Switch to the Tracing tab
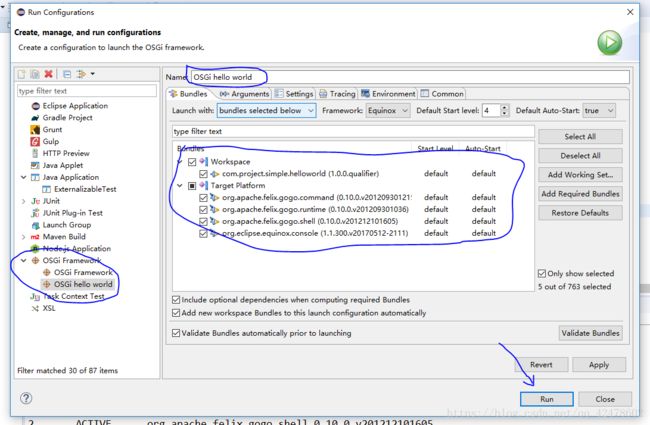Image resolution: width=650 pixels, height=425 pixels. pyautogui.click(x=337, y=94)
